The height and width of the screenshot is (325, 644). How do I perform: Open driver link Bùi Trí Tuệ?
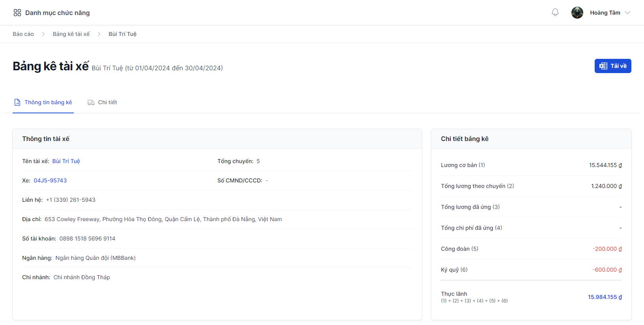66,161
